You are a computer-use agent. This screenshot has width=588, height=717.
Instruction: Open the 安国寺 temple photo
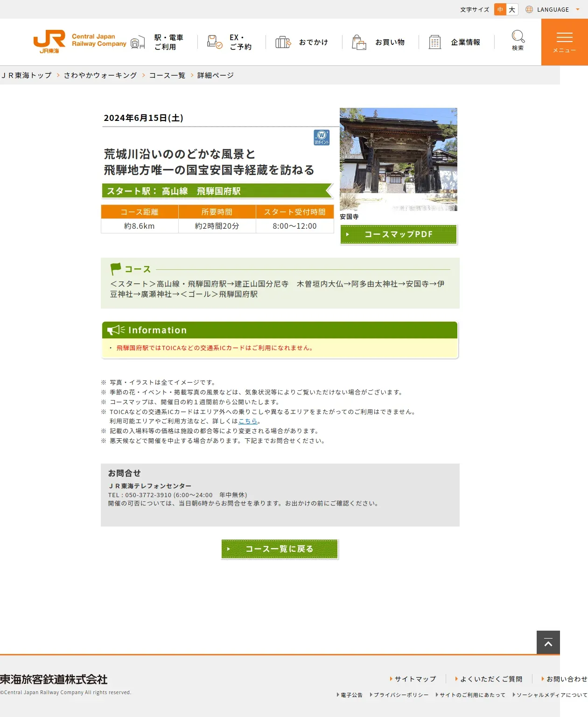[399, 159]
